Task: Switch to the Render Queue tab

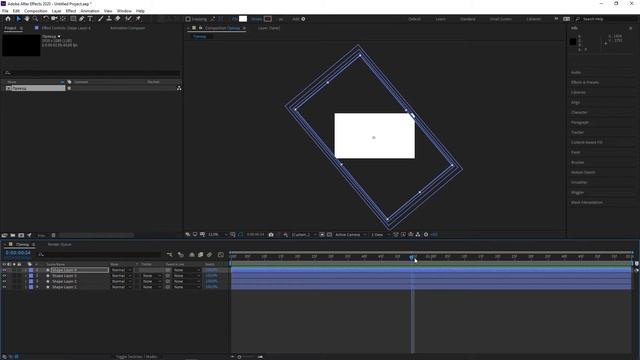Action: pyautogui.click(x=60, y=244)
